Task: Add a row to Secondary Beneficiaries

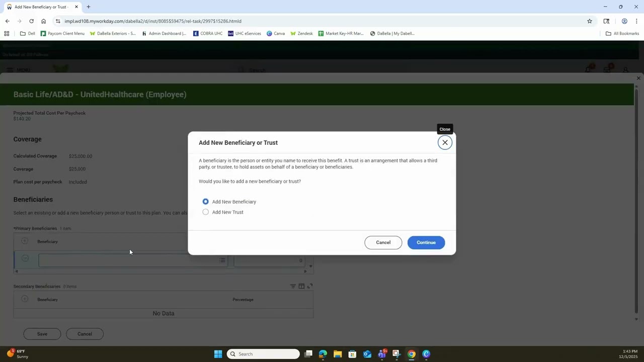Action: [x=25, y=299]
